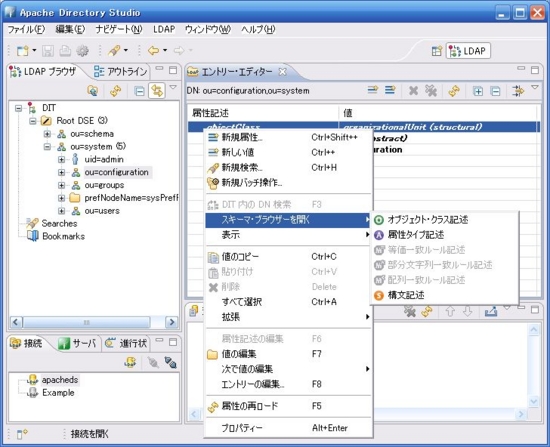Collapse the Root DSE node
The image size is (550, 447).
click(33, 121)
